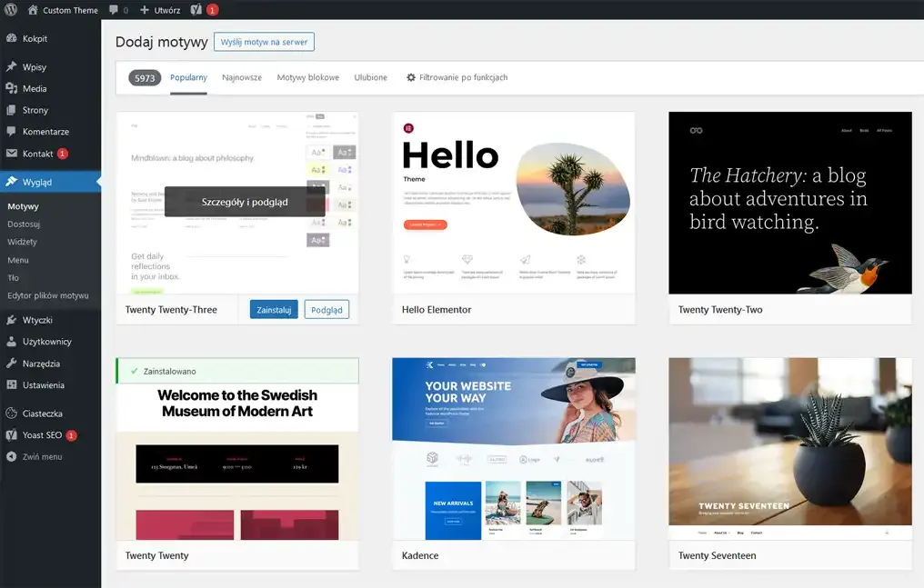Open the Media library menu item

(35, 89)
